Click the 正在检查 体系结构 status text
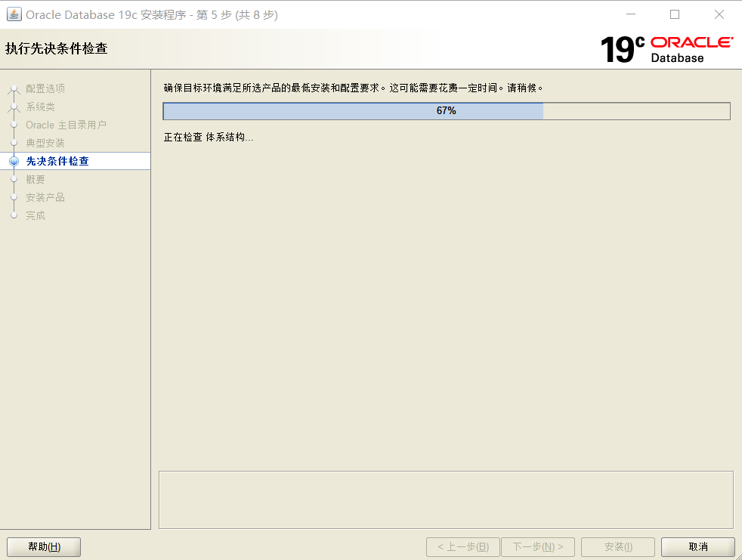The height and width of the screenshot is (560, 742). tap(209, 138)
